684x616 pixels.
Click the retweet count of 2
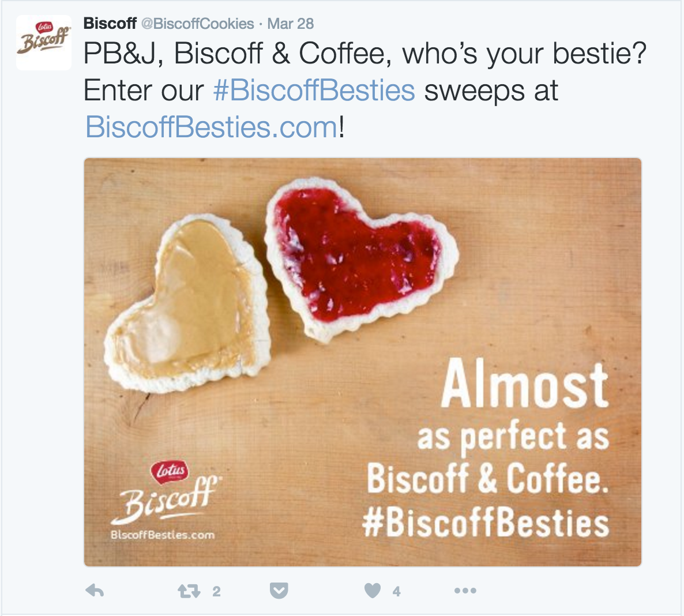(x=216, y=591)
